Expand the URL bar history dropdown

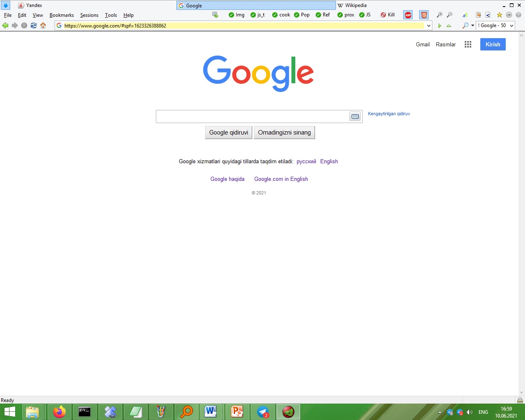429,25
